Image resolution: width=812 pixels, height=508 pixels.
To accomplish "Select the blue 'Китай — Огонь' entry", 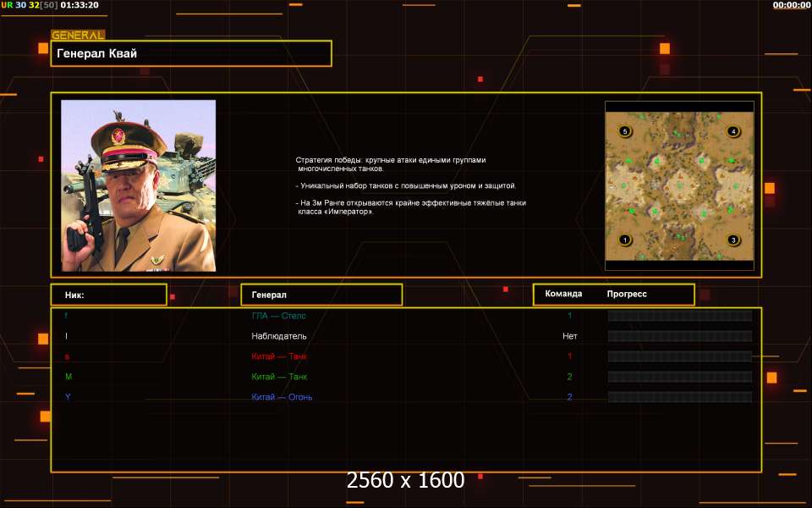I will pyautogui.click(x=282, y=397).
